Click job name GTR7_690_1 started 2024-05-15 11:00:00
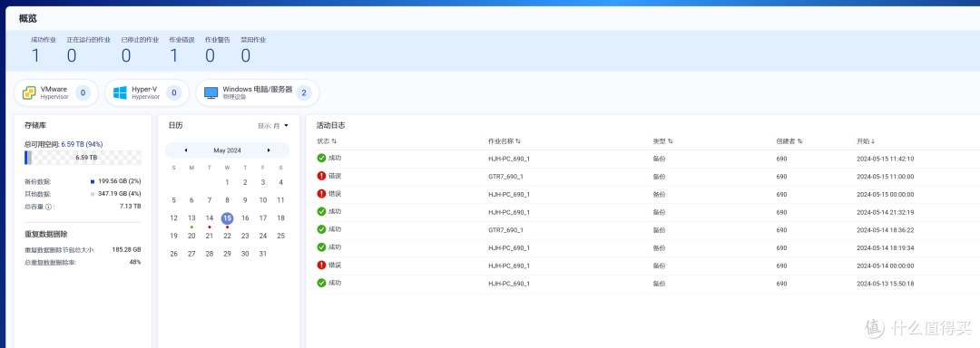Image resolution: width=980 pixels, height=348 pixels. pos(505,177)
